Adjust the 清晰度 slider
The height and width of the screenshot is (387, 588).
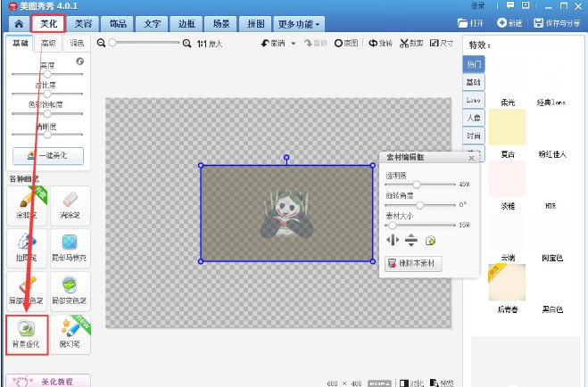pos(47,135)
